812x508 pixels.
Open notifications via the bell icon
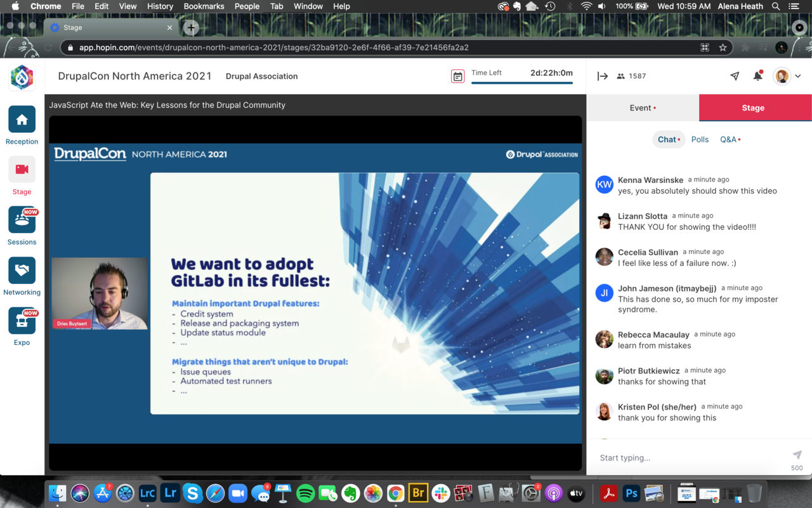(x=757, y=76)
